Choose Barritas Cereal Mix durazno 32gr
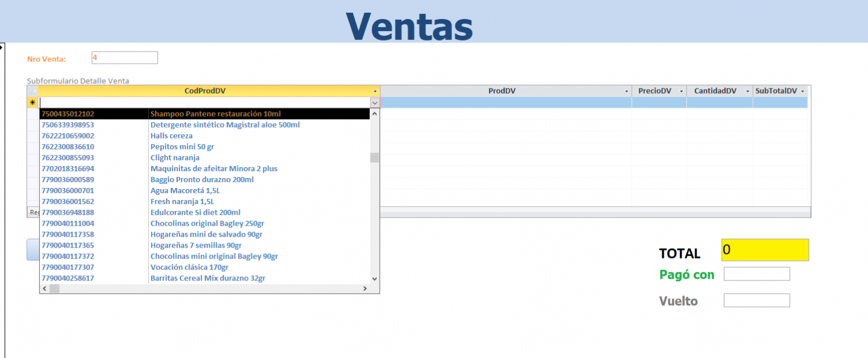Viewport: 868px width, 358px height. click(208, 278)
